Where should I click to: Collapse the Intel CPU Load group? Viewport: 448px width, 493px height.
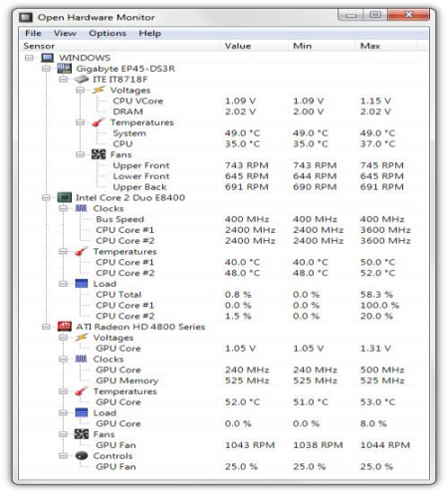pyautogui.click(x=63, y=284)
